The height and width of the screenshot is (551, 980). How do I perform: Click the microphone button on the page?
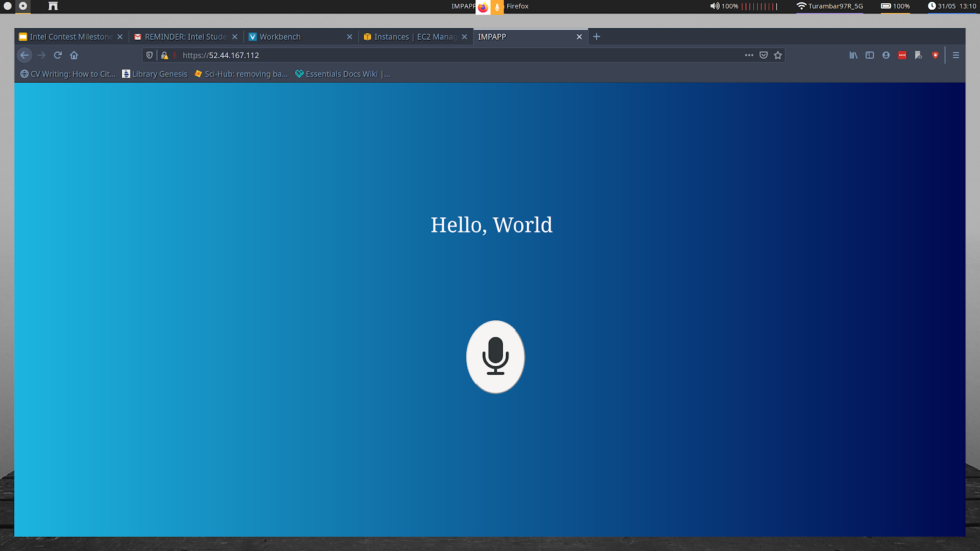click(x=495, y=356)
